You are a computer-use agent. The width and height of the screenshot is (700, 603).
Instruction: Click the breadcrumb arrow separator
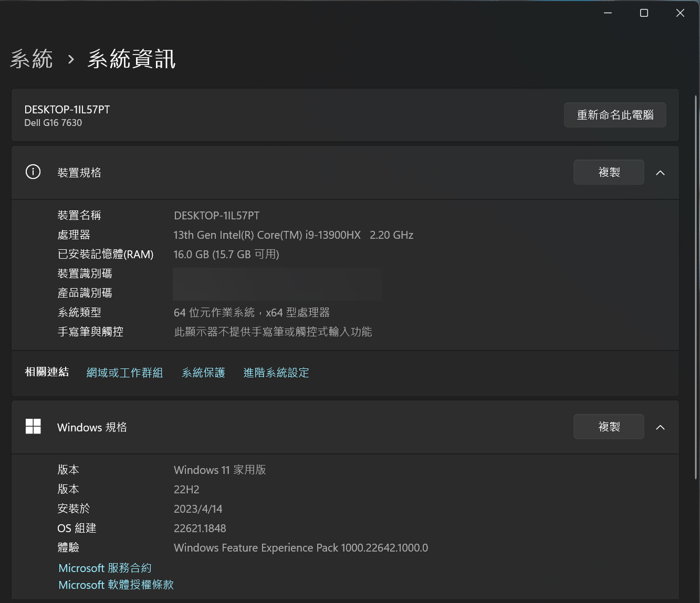pos(71,59)
